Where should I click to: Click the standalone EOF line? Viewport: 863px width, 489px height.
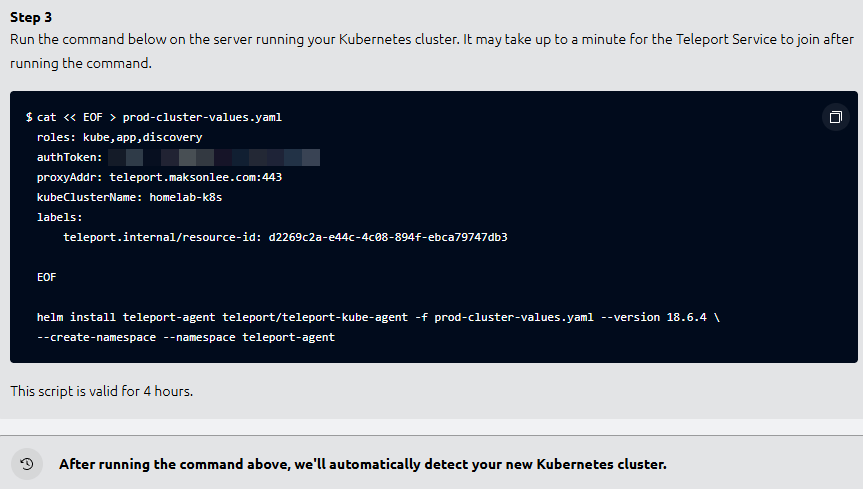pyautogui.click(x=46, y=277)
